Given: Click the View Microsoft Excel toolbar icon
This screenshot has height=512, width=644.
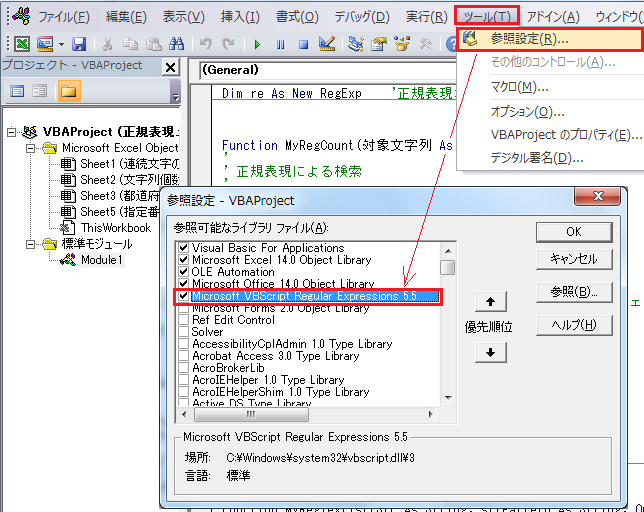Looking at the screenshot, I should pos(20,44).
